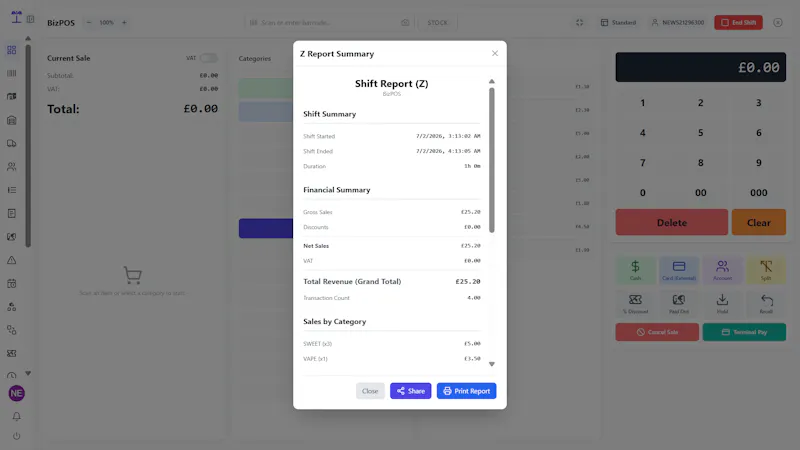The width and height of the screenshot is (800, 450).
Task: Click the Terminal Pay button
Action: pos(744,332)
